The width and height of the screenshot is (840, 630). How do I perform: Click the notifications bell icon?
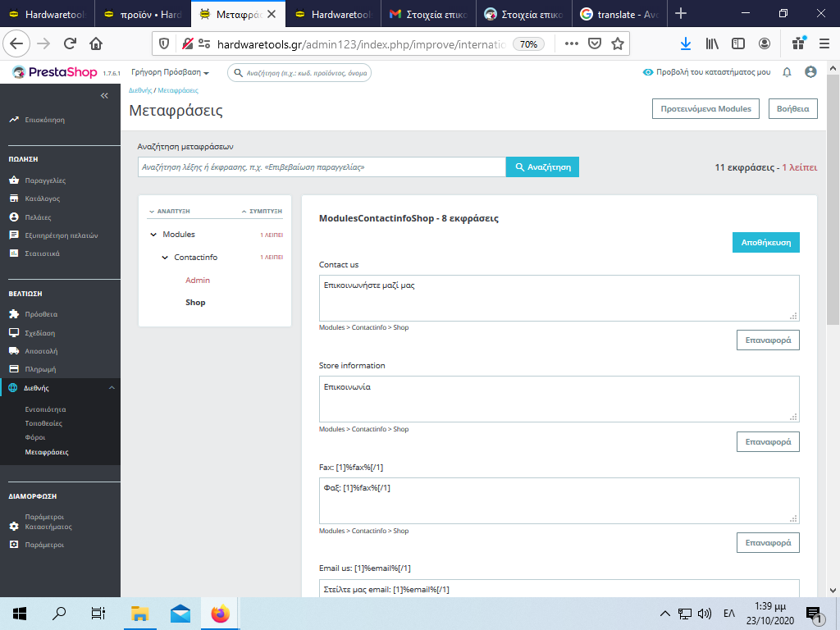[x=787, y=72]
